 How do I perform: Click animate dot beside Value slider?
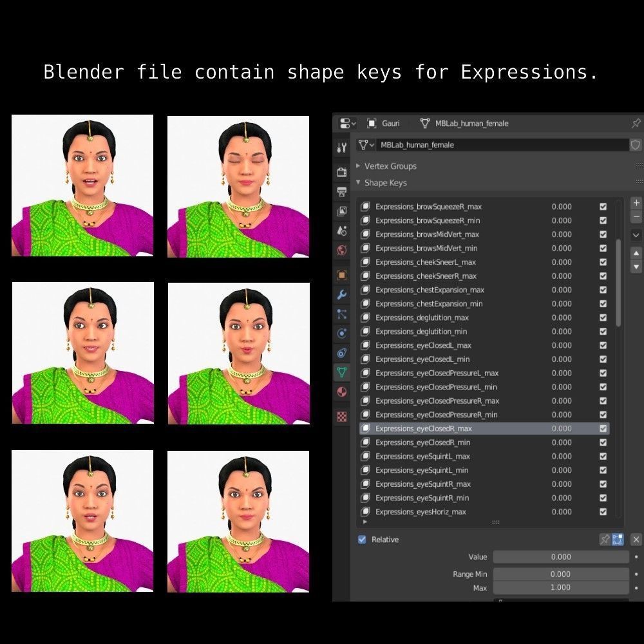tap(636, 557)
